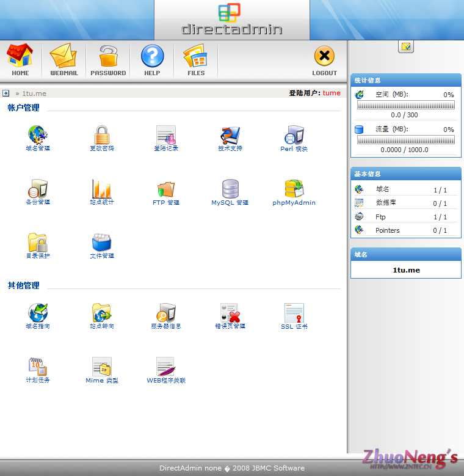Image resolution: width=464 pixels, height=476 pixels.
Task: Expand the plus box beside 1tu.me breadcrumb
Action: [5, 93]
